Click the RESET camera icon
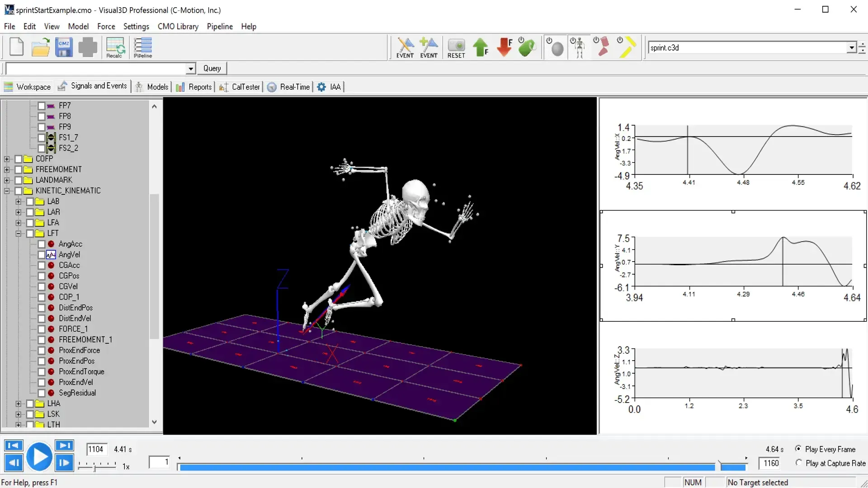Viewport: 868px width, 488px height. coord(456,47)
